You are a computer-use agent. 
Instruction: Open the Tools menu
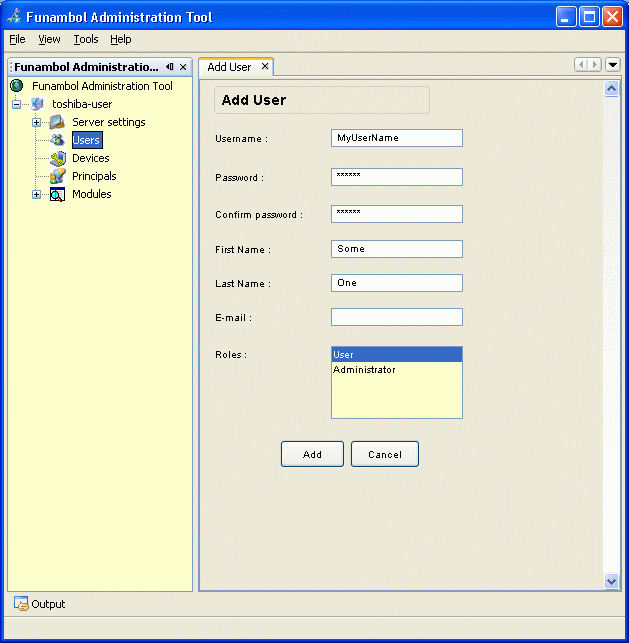[86, 39]
